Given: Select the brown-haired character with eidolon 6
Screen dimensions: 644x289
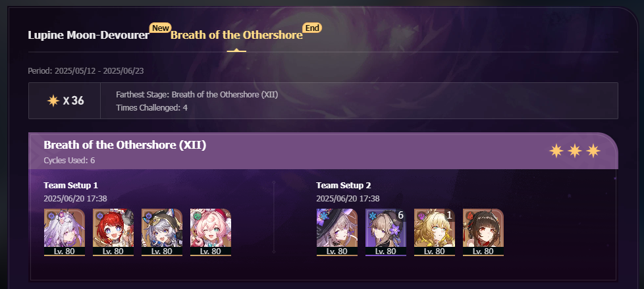Looking at the screenshot, I should pyautogui.click(x=386, y=232).
